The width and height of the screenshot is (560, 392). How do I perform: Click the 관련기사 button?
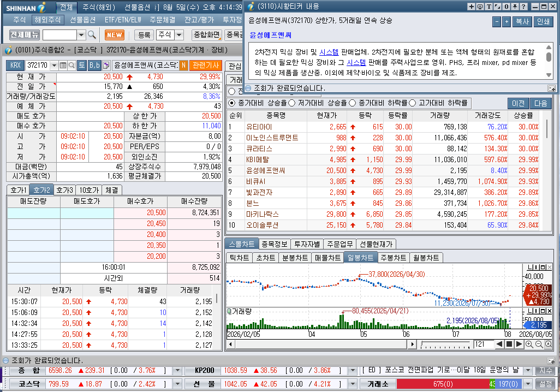(206, 65)
